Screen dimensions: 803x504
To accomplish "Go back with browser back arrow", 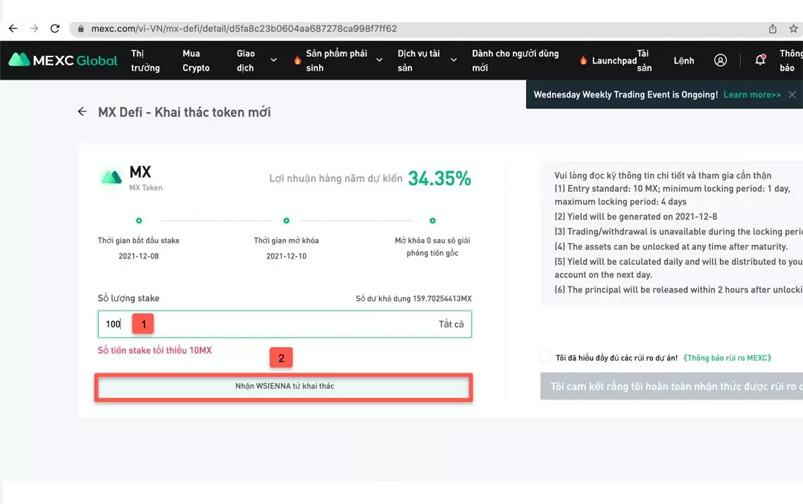I will 13,29.
